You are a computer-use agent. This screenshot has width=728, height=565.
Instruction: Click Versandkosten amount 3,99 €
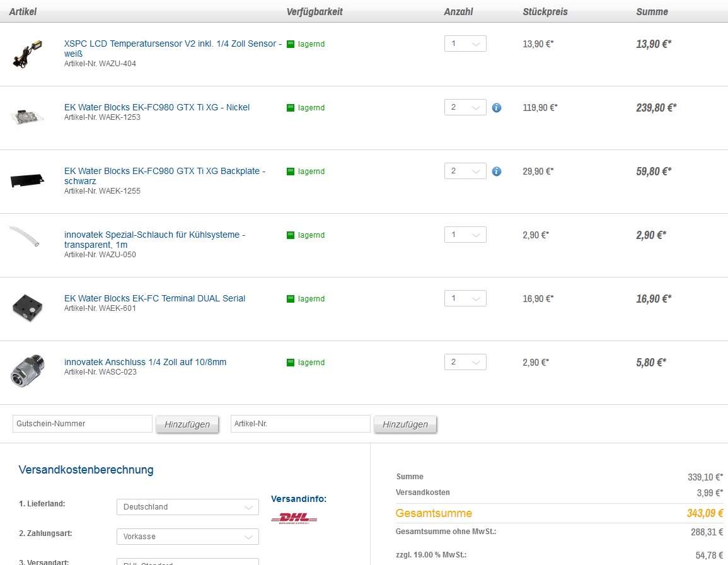point(710,493)
